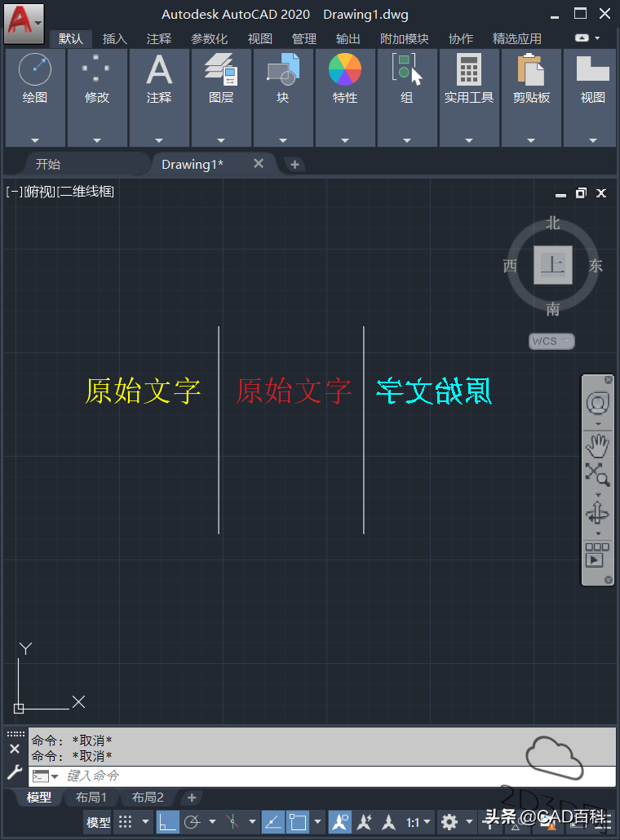Open the workspace switching gear icon
The height and width of the screenshot is (840, 620).
[449, 821]
